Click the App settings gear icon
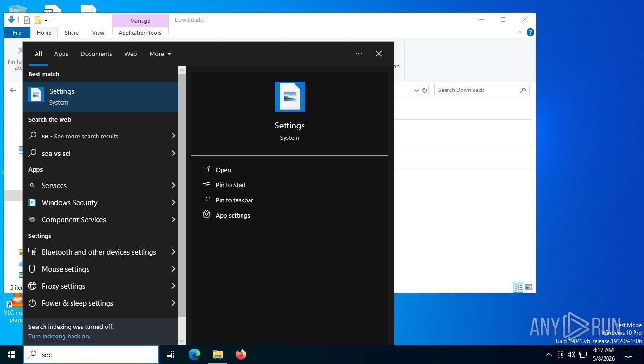The width and height of the screenshot is (644, 364). coord(206,215)
